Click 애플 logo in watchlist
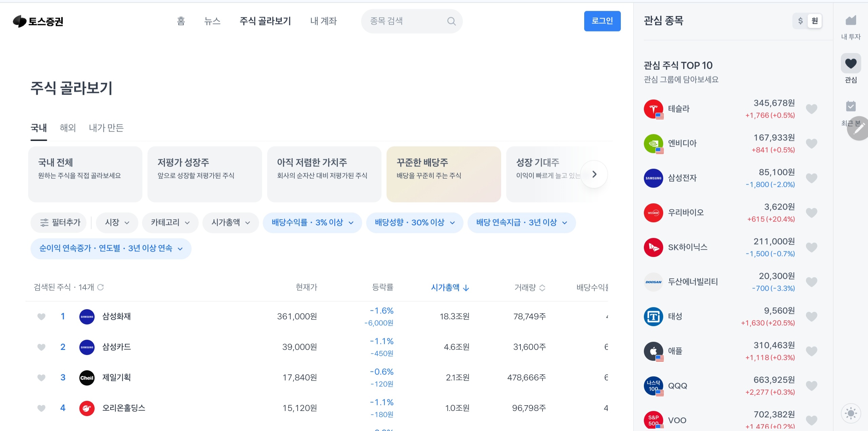 click(653, 351)
